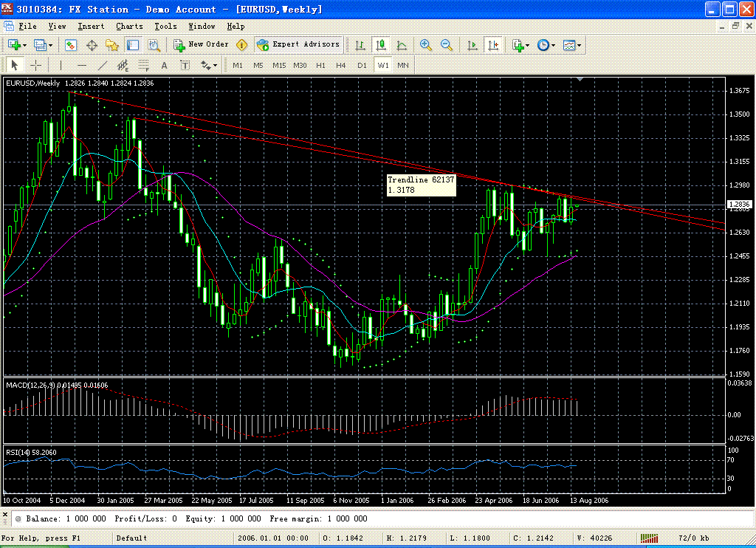Open the yellow warning diamond icon

[x=241, y=45]
